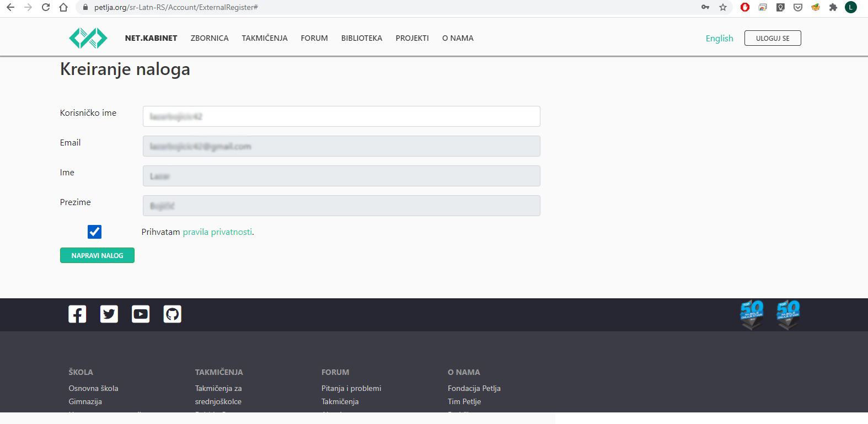Click the saved passwords key icon
The width and height of the screenshot is (868, 424).
(x=705, y=7)
